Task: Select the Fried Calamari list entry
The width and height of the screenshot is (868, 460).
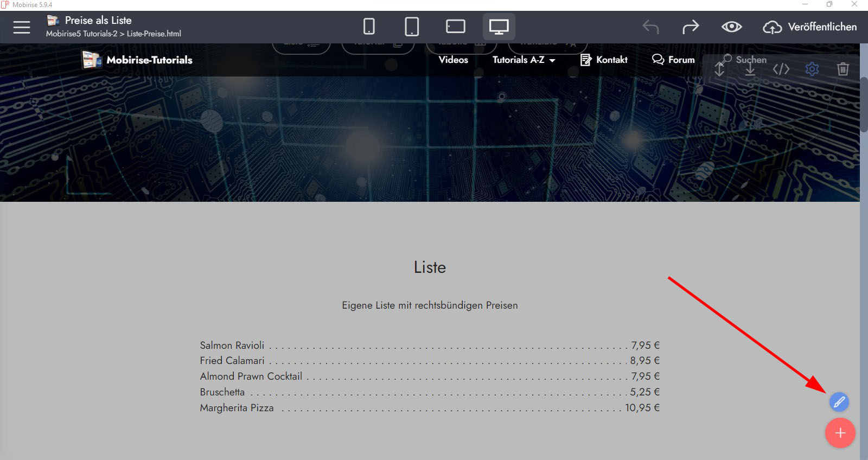Action: tap(232, 361)
